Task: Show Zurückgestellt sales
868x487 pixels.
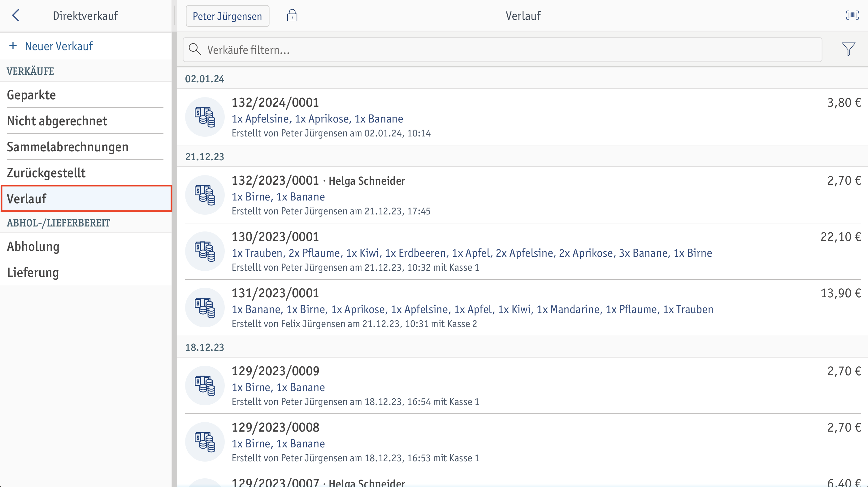Action: pos(85,172)
